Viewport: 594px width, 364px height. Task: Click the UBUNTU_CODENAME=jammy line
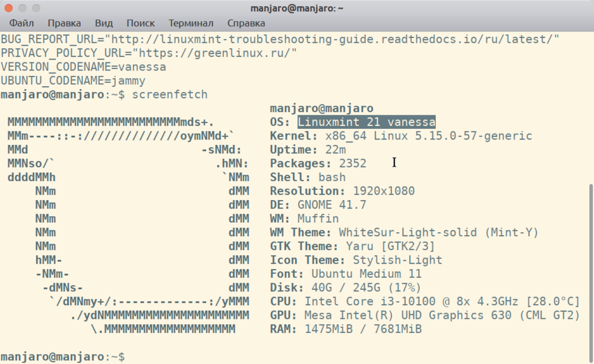[x=73, y=81]
